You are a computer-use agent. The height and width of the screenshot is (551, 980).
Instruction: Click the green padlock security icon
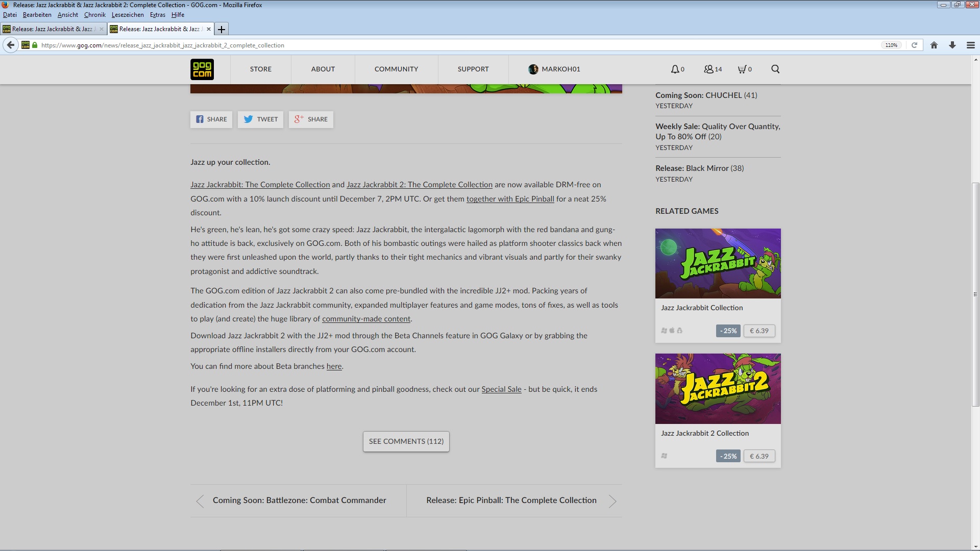coord(35,45)
